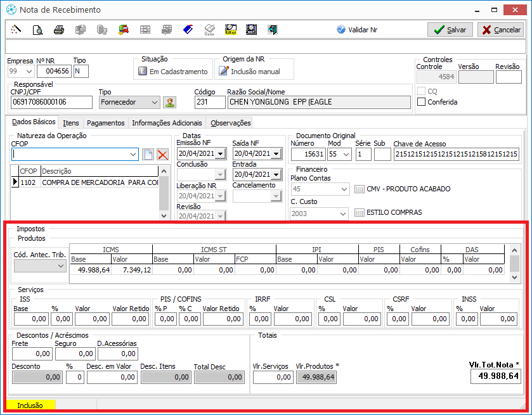Image resolution: width=532 pixels, height=415 pixels.
Task: Open the Responsável Tipo Fornecedor dropdown
Action: [x=154, y=102]
